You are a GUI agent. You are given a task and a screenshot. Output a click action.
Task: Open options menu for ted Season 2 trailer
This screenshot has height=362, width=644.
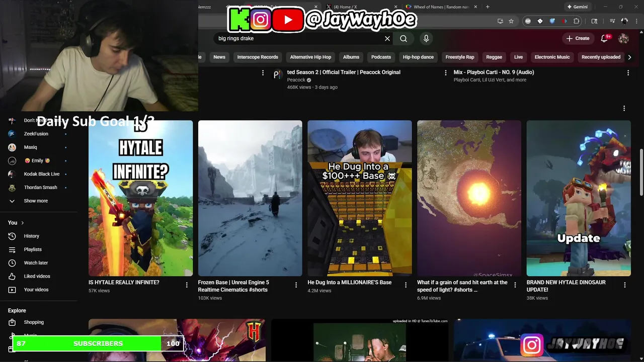[446, 73]
